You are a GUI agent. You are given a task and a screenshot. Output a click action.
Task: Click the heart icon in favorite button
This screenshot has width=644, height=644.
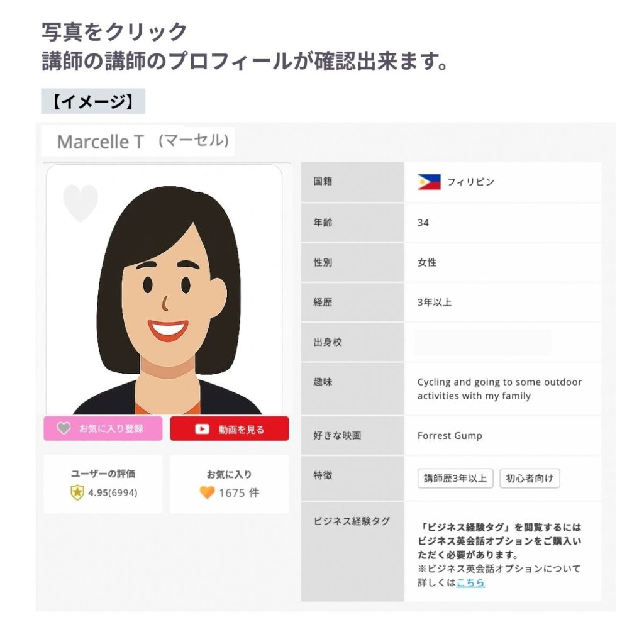point(64,428)
